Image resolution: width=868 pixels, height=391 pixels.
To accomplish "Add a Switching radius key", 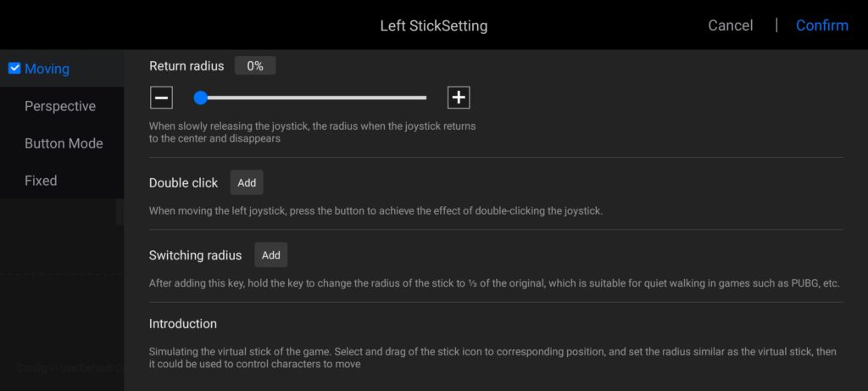I will (270, 255).
